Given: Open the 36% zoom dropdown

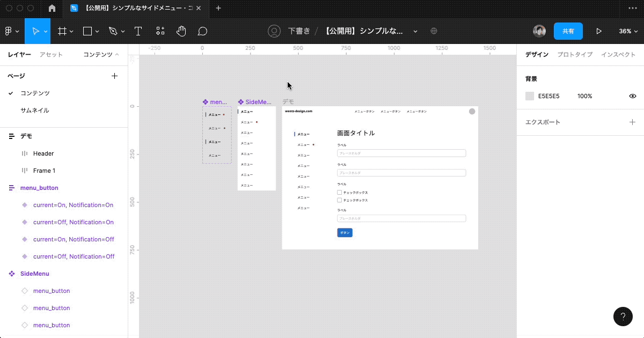Looking at the screenshot, I should click(x=628, y=31).
